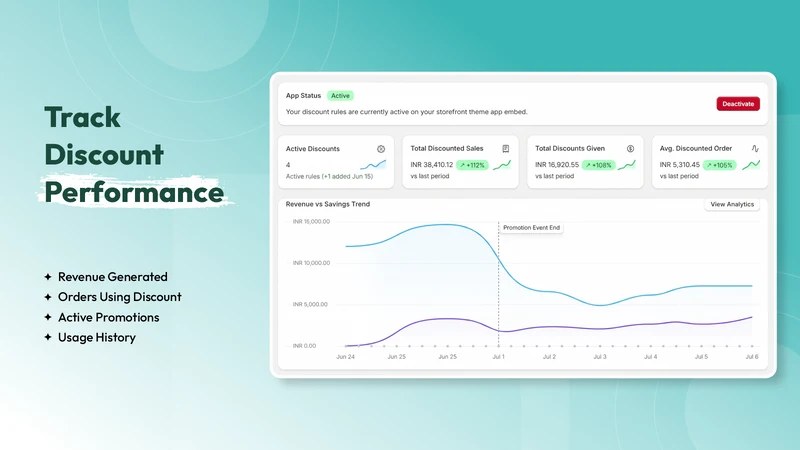This screenshot has height=450, width=800.
Task: Click the 'Active Discounts' card title
Action: click(x=313, y=149)
